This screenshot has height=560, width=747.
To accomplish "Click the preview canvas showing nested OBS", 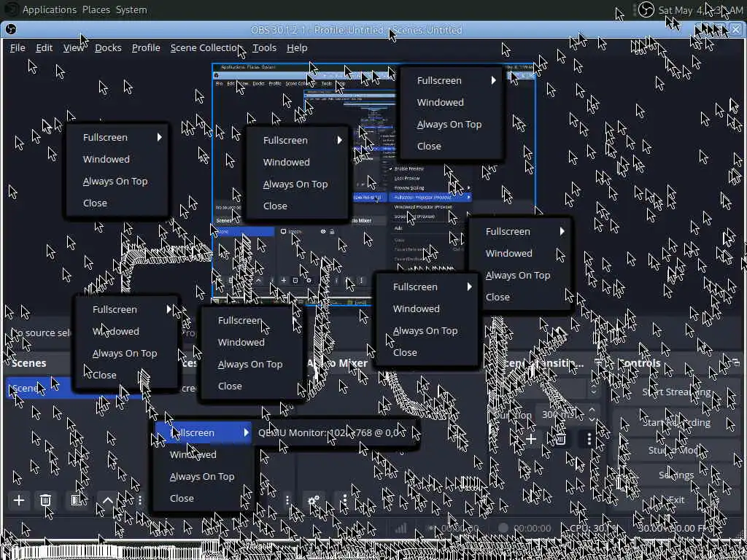I will pyautogui.click(x=373, y=183).
